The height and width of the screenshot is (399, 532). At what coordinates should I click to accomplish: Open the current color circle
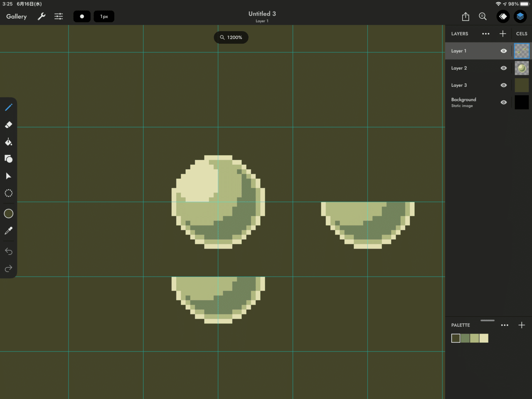[8, 213]
